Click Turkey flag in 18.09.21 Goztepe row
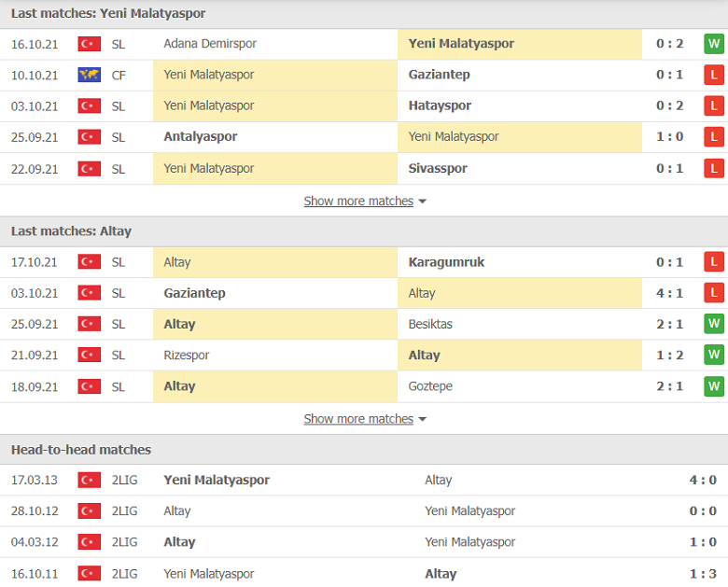The height and width of the screenshot is (587, 728). (90, 386)
